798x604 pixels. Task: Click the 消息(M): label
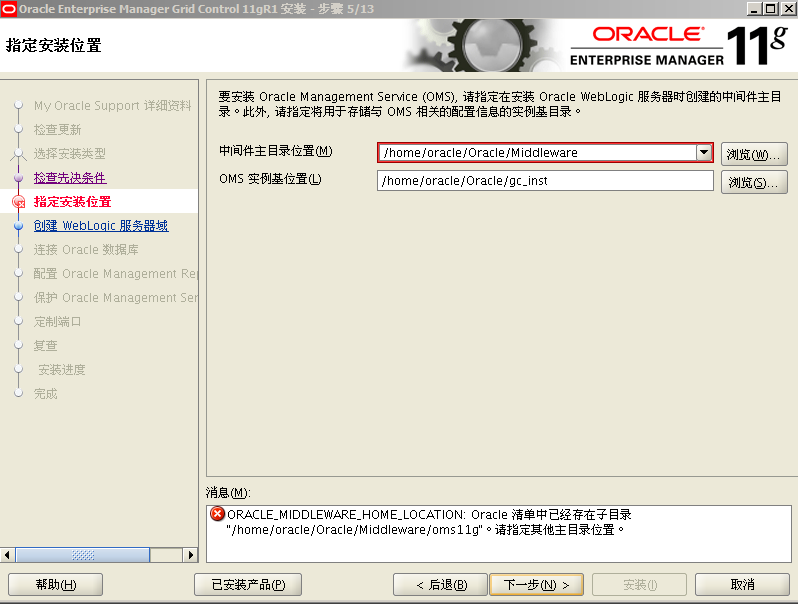[x=228, y=493]
